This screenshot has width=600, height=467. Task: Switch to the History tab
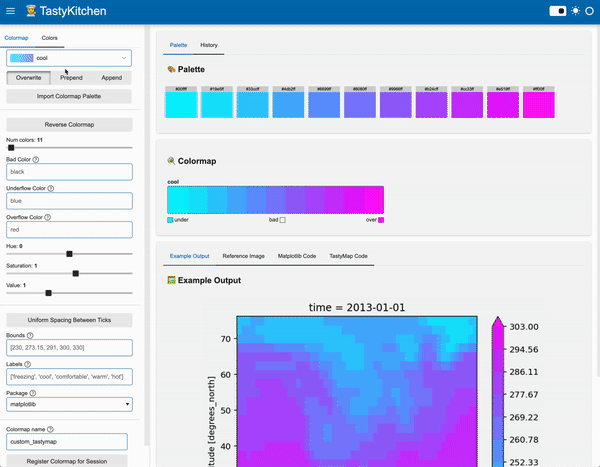[x=208, y=45]
